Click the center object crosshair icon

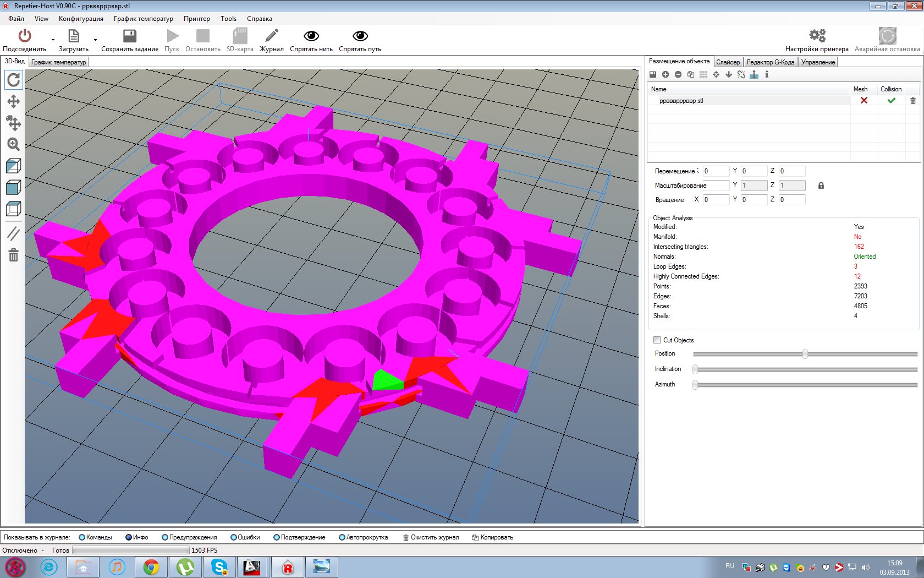pos(716,74)
